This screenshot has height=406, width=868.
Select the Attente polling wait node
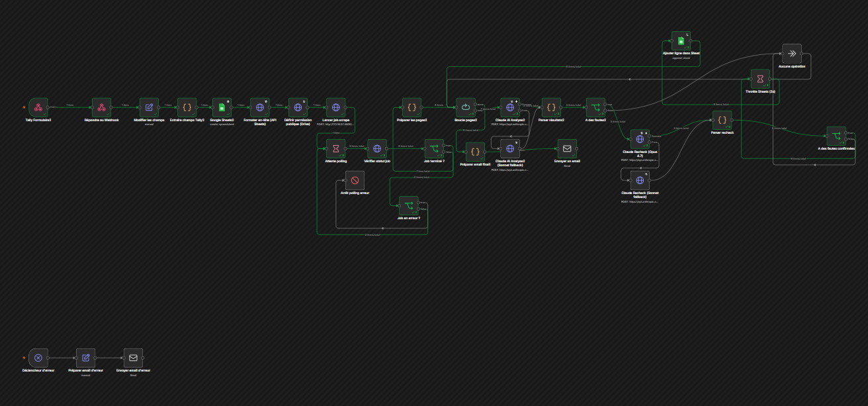point(336,148)
